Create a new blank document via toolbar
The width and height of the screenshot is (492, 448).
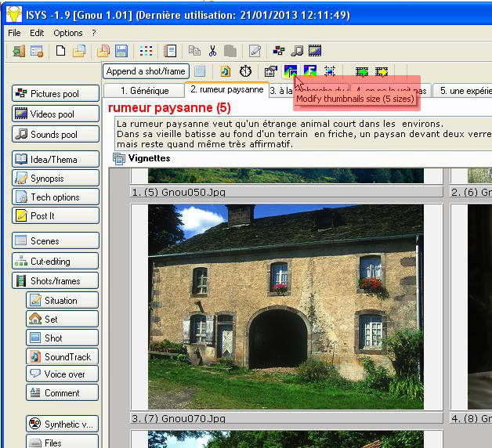60,50
